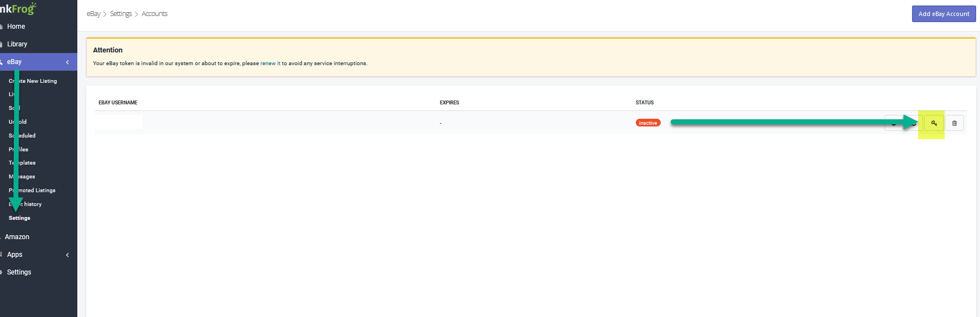980x317 pixels.
Task: Click EXPIRES column header
Action: 449,103
